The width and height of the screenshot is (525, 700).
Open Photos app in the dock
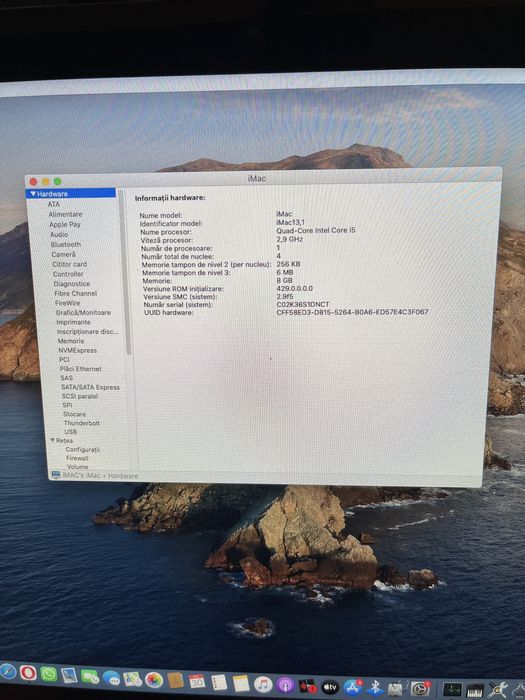154,680
